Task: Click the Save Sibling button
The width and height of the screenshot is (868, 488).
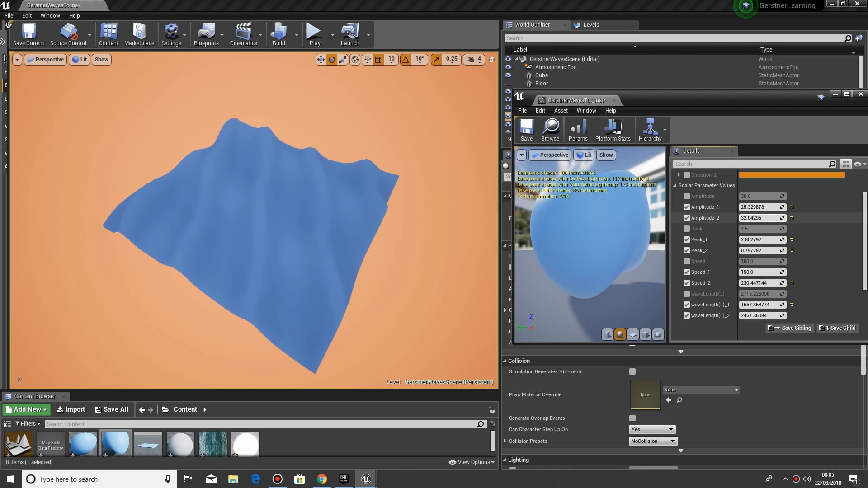Action: pyautogui.click(x=789, y=328)
